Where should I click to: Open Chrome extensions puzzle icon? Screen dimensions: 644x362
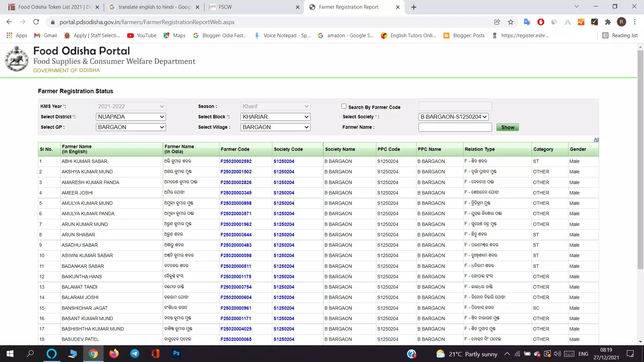608,22
